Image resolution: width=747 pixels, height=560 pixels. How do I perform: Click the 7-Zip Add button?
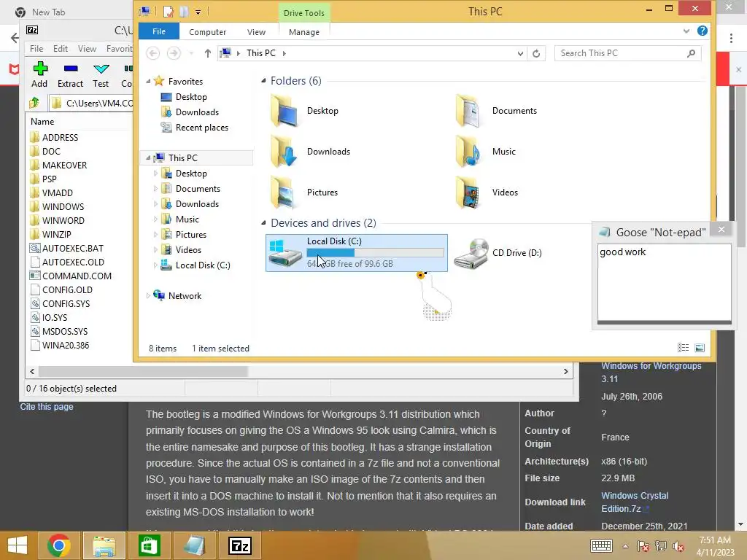click(39, 75)
